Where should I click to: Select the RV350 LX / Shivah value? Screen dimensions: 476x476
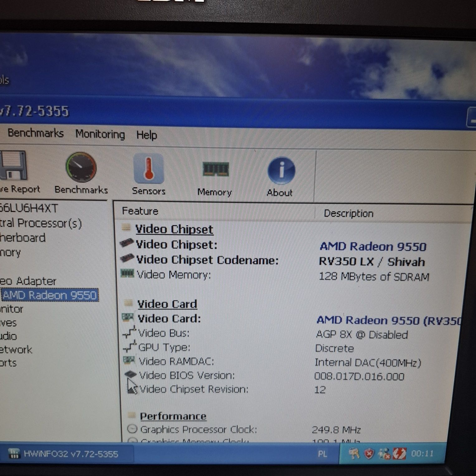(372, 262)
